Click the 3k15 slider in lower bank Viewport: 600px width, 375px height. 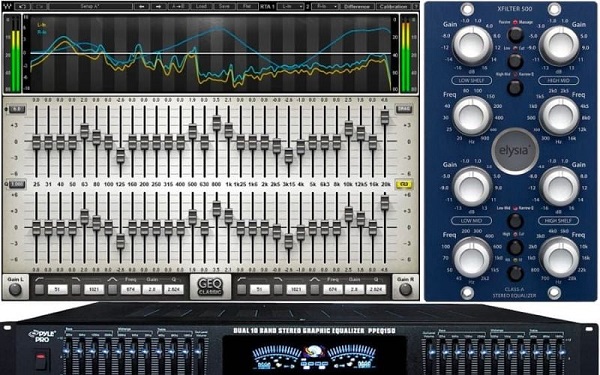(289, 241)
